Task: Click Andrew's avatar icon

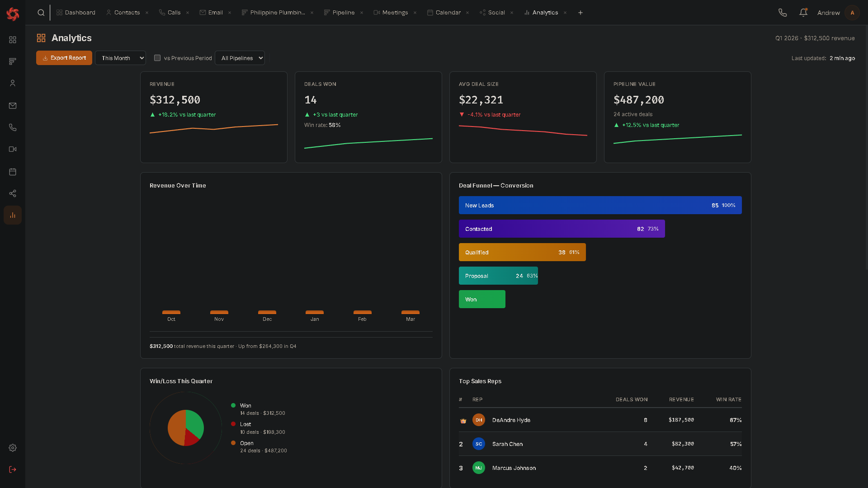Action: (852, 13)
